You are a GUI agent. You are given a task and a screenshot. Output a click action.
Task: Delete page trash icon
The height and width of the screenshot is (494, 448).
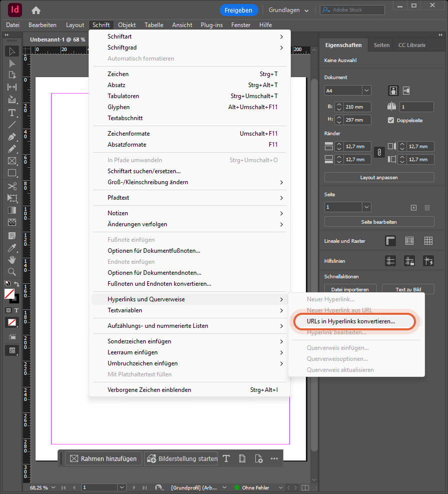tap(427, 208)
